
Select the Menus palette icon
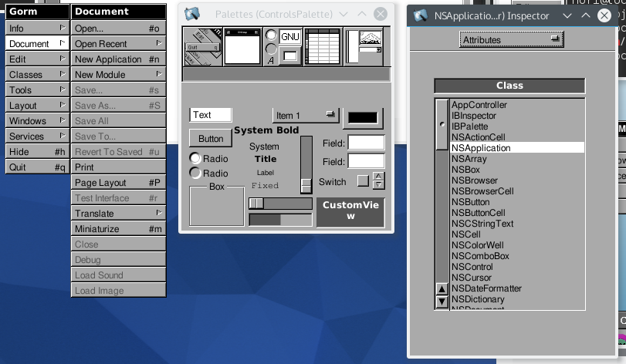coord(203,47)
